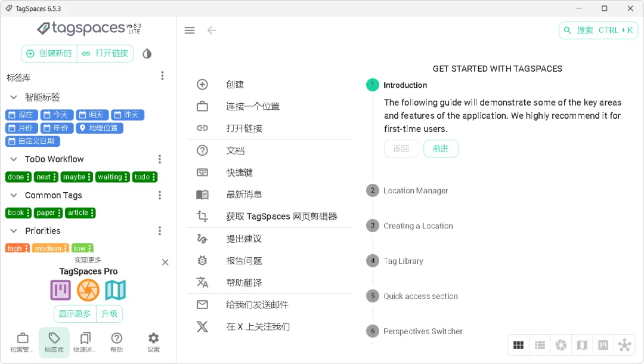
Task: Click the 显示更多 button
Action: coord(75,314)
